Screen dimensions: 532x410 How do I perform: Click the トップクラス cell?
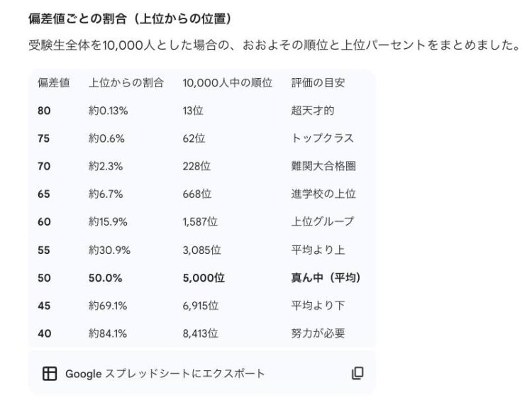coord(322,138)
